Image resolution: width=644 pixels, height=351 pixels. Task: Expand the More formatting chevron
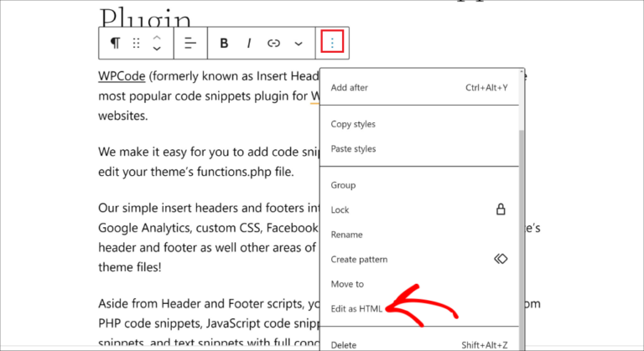click(299, 43)
